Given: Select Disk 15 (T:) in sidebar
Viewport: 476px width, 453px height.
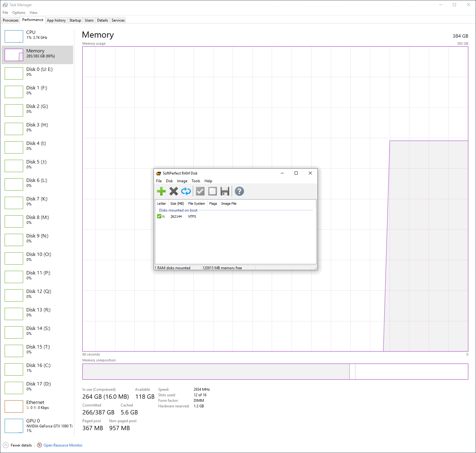Looking at the screenshot, I should (37, 351).
